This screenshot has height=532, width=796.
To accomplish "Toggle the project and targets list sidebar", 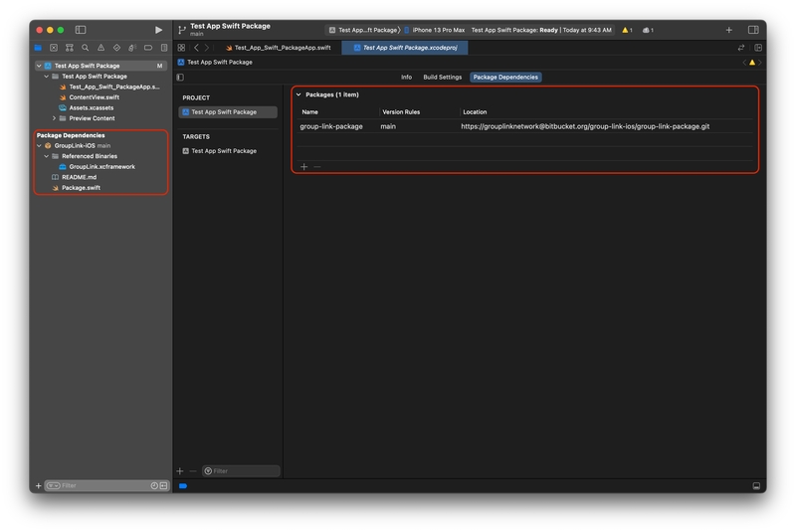I will click(x=180, y=77).
